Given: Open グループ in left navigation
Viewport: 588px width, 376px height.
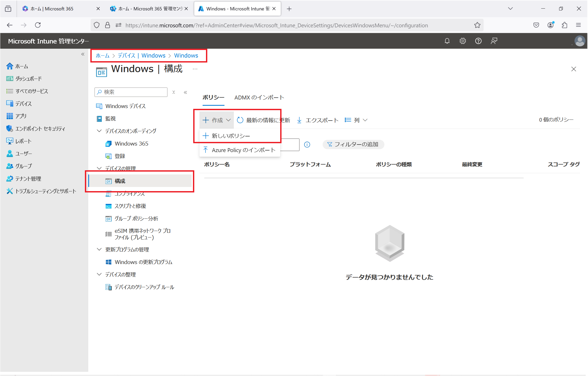Looking at the screenshot, I should [x=19, y=166].
